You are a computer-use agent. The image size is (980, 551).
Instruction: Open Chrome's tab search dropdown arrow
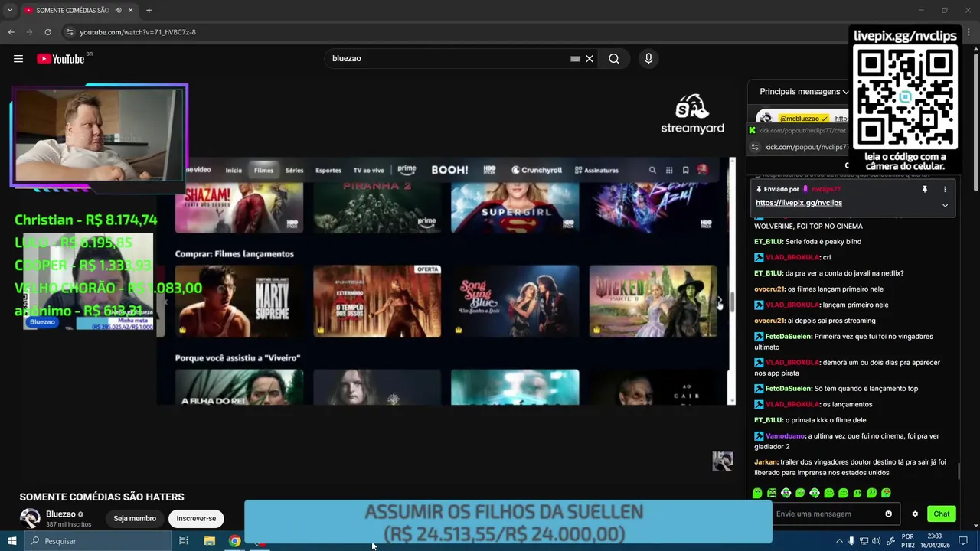[x=9, y=11]
